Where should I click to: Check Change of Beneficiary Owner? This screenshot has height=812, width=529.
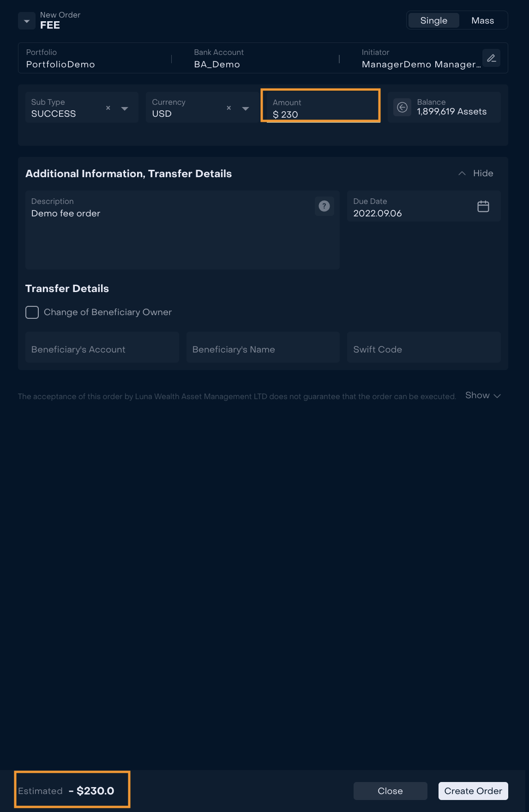pyautogui.click(x=32, y=312)
